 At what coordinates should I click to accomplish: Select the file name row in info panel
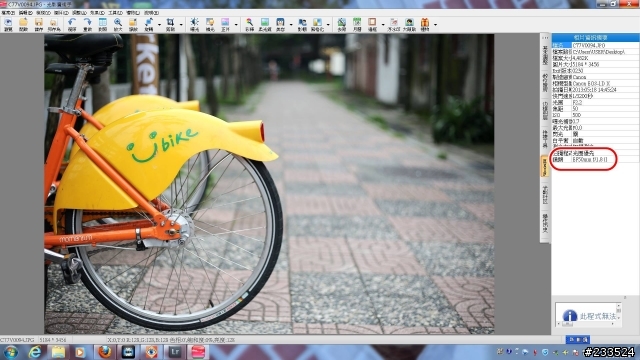595,45
